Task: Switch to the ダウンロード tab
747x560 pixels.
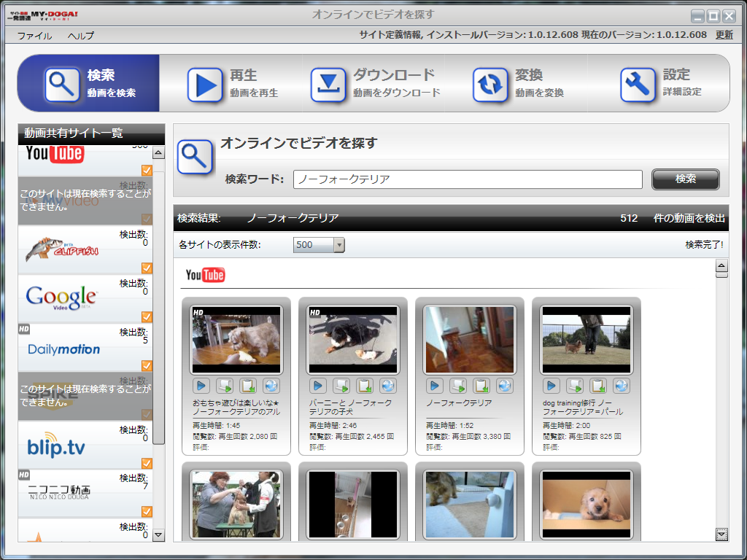Action: 373,83
